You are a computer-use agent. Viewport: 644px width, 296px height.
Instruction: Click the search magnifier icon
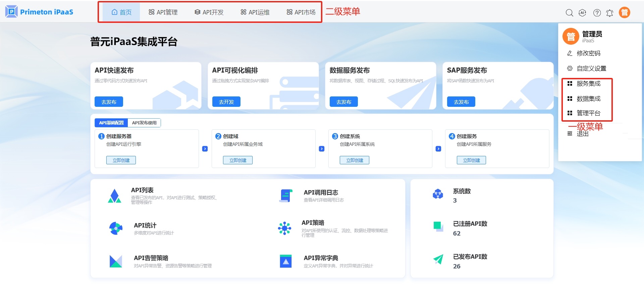pyautogui.click(x=569, y=13)
